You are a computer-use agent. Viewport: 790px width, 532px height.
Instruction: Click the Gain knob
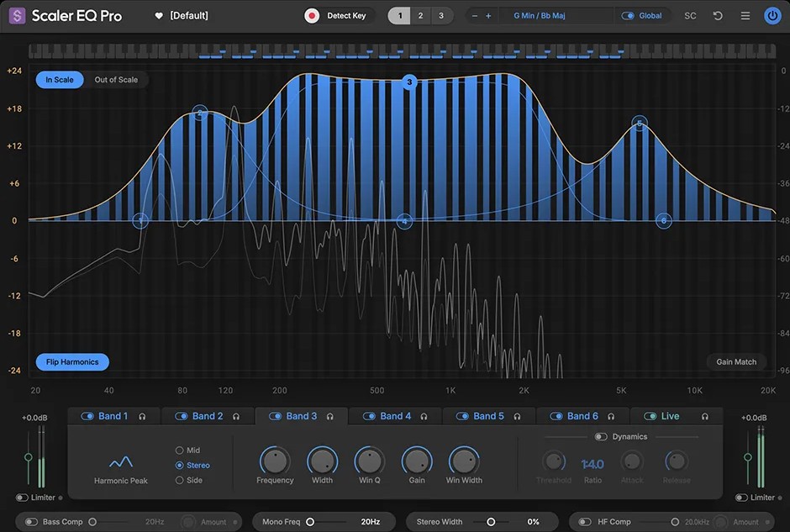tap(417, 461)
